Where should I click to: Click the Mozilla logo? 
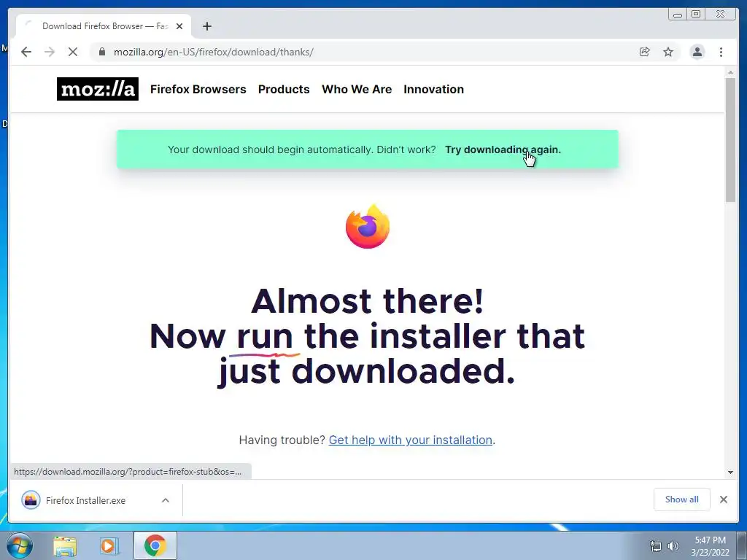click(98, 89)
